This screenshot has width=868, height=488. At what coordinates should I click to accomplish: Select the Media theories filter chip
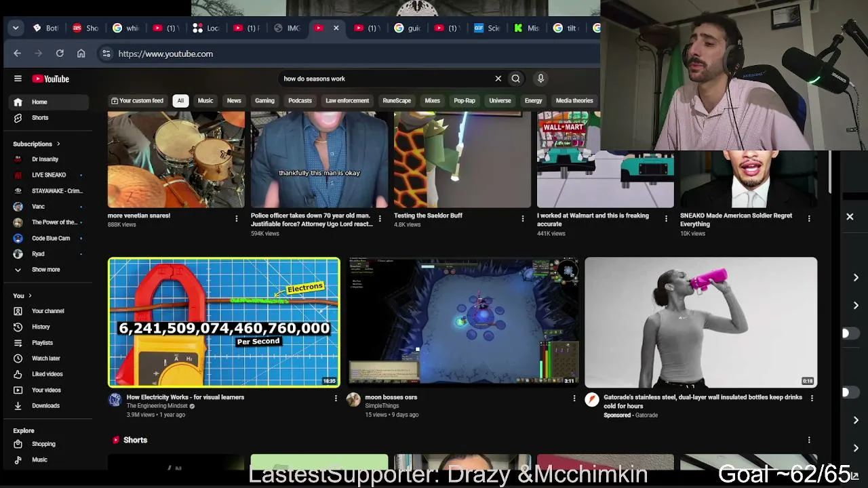click(x=574, y=101)
